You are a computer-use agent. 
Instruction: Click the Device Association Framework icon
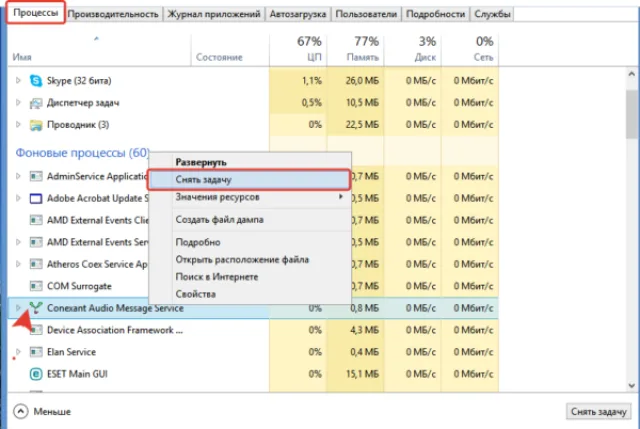pos(36,330)
